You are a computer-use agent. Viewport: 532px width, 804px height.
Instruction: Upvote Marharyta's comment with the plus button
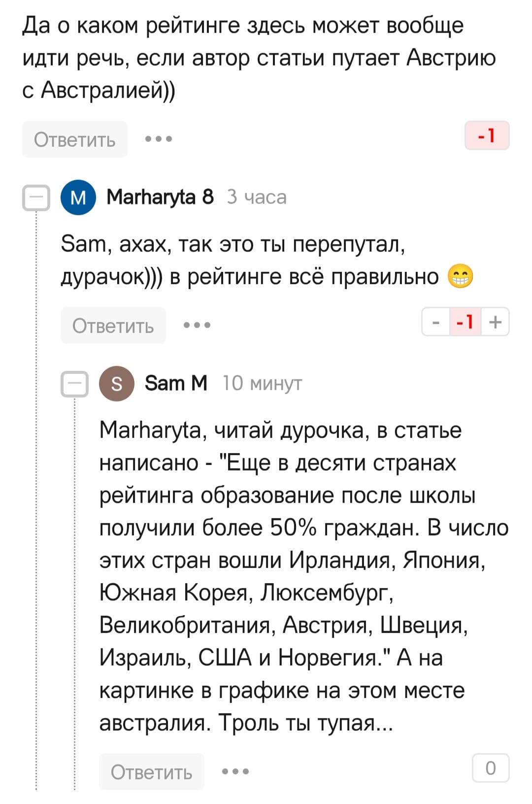point(495,322)
